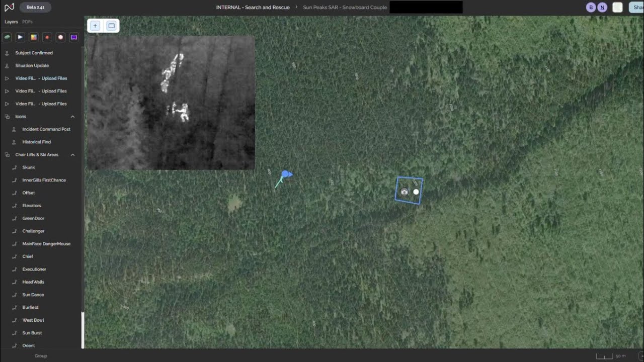Click pin icon beside Subject Confirmed
The height and width of the screenshot is (362, 644).
click(x=7, y=53)
